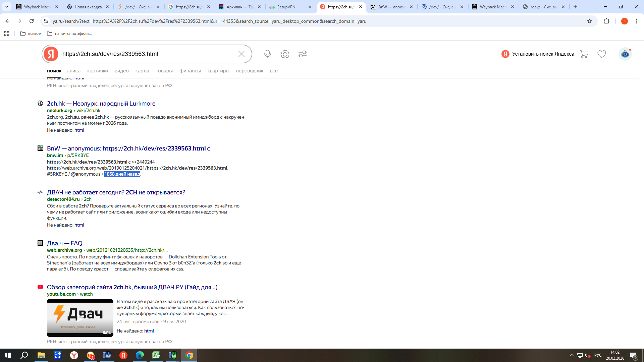
Task: Open the tab search dropdown arrow
Action: 7,7
